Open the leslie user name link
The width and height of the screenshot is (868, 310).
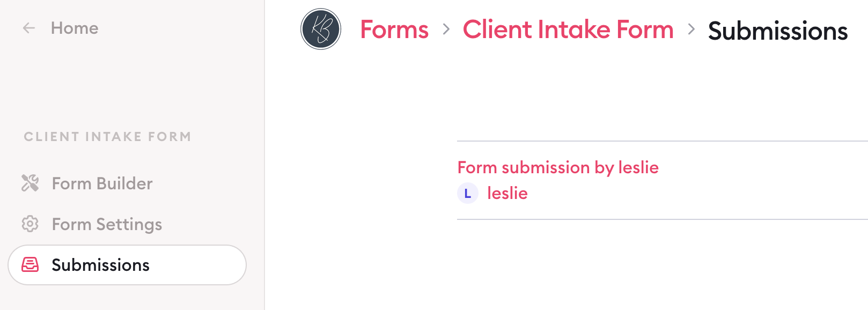507,193
